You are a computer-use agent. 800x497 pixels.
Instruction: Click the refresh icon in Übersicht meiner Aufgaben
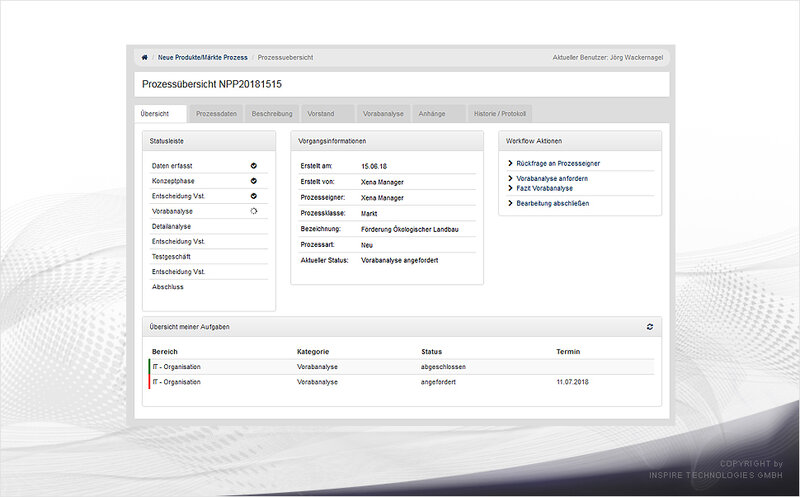(x=649, y=327)
